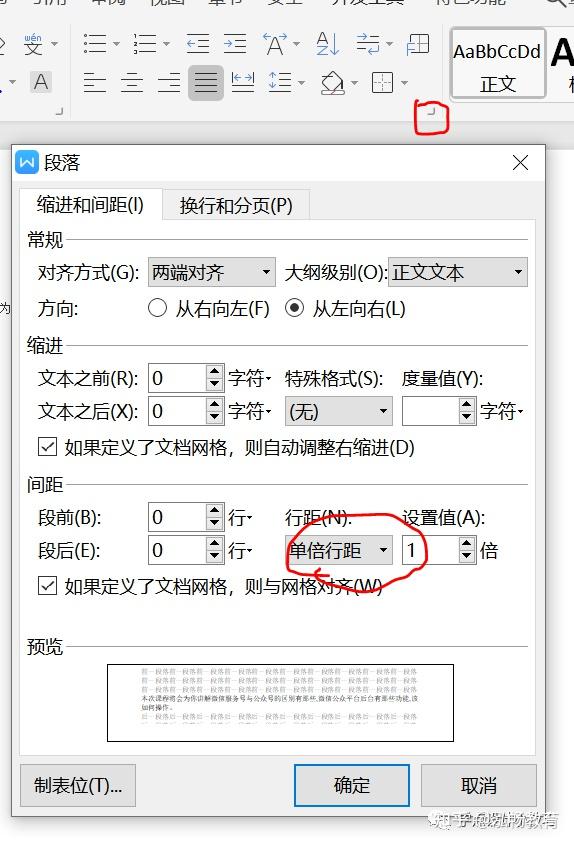The image size is (574, 846).
Task: Select 从右向左(F) radio button
Action: tap(157, 308)
